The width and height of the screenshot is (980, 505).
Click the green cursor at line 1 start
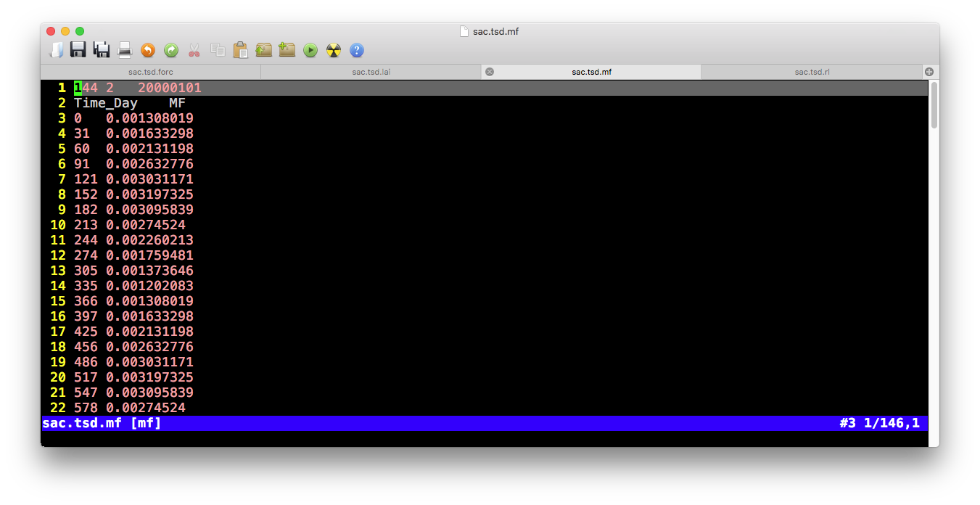78,88
